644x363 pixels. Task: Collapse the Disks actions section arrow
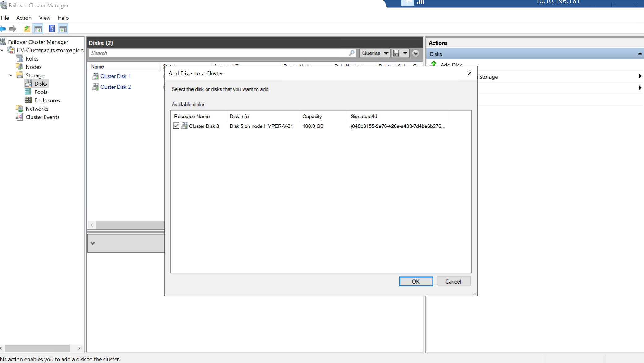640,54
